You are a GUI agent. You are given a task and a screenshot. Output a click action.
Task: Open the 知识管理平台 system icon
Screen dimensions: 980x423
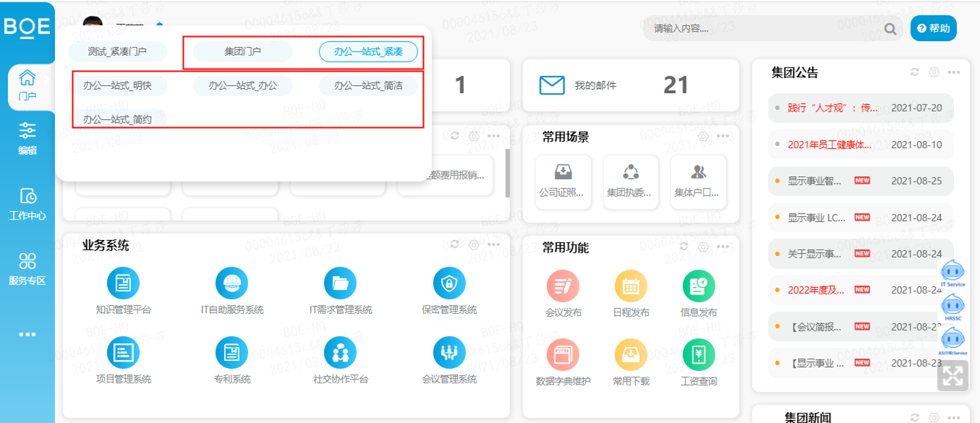(123, 283)
